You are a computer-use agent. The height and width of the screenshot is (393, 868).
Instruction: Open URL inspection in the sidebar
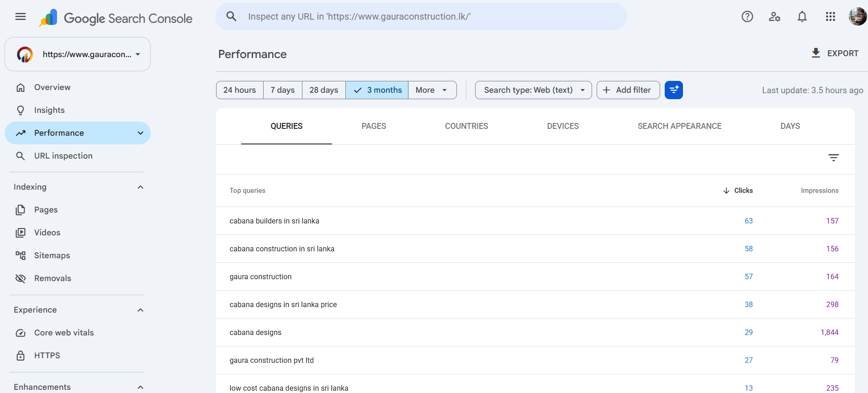pos(78,156)
